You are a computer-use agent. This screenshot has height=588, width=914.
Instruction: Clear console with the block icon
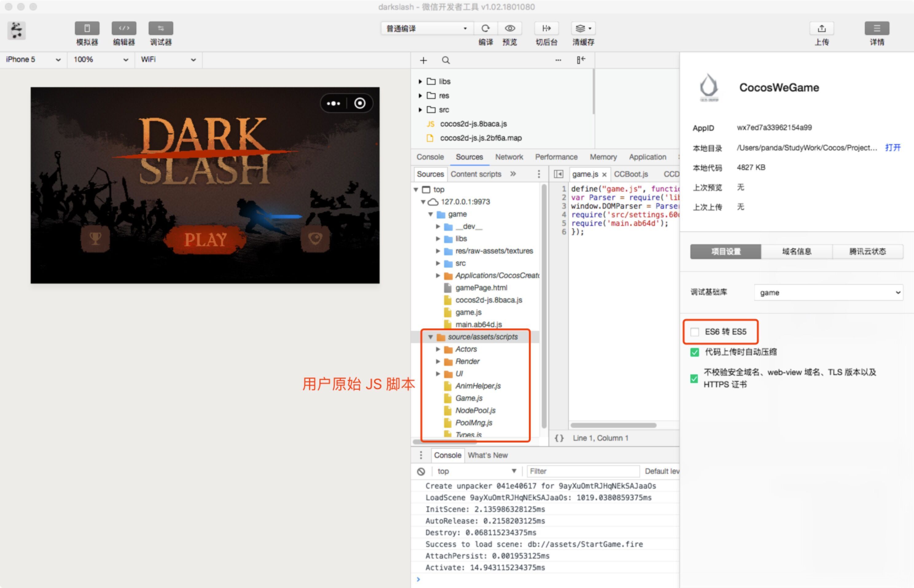coord(421,471)
